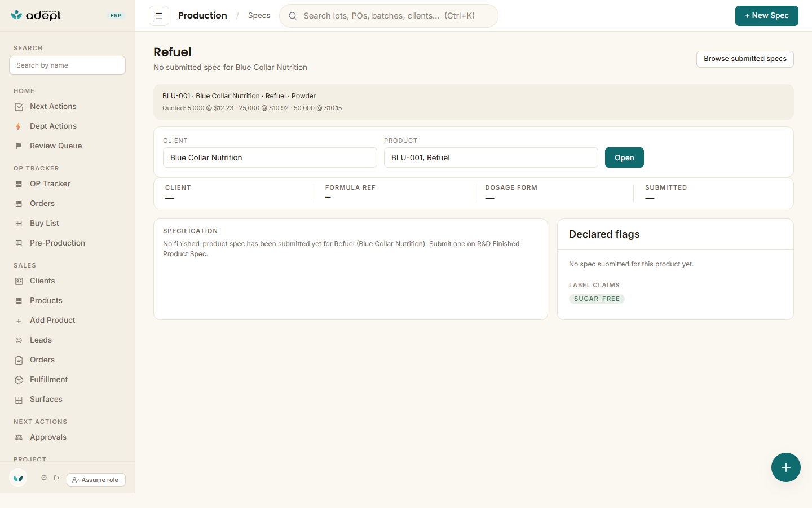The width and height of the screenshot is (812, 508).
Task: Click the SUBMITTED summary label
Action: pos(666,187)
